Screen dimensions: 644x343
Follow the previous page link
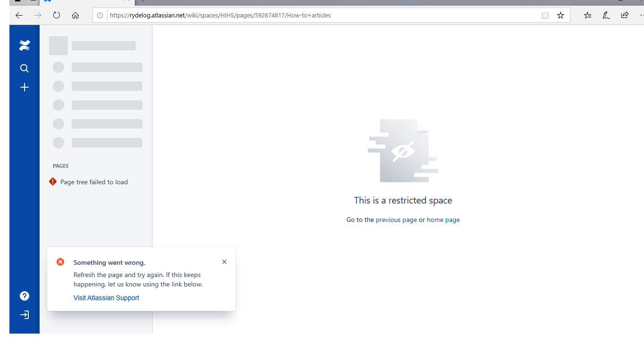point(396,220)
